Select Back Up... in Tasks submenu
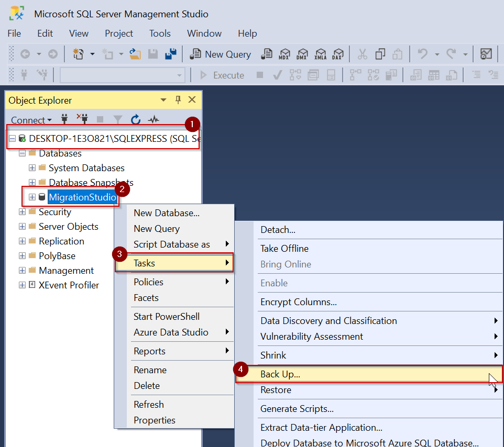This screenshot has width=504, height=447. 369,374
